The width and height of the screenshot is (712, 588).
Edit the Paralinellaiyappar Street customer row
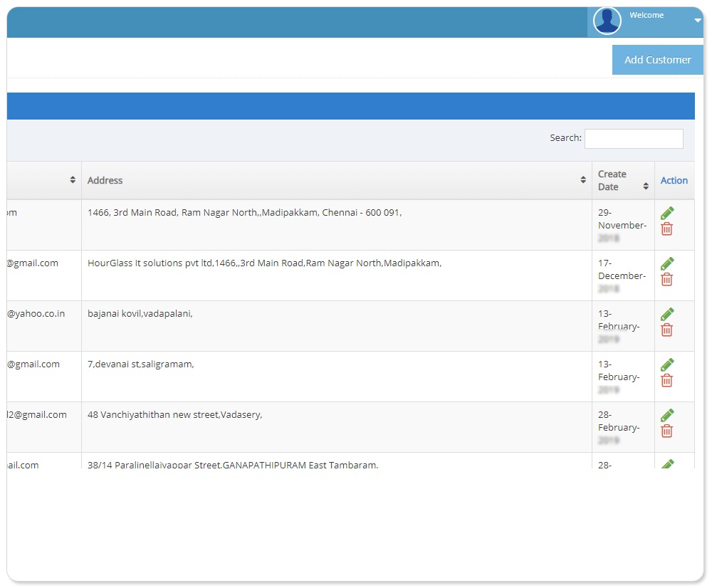click(667, 464)
